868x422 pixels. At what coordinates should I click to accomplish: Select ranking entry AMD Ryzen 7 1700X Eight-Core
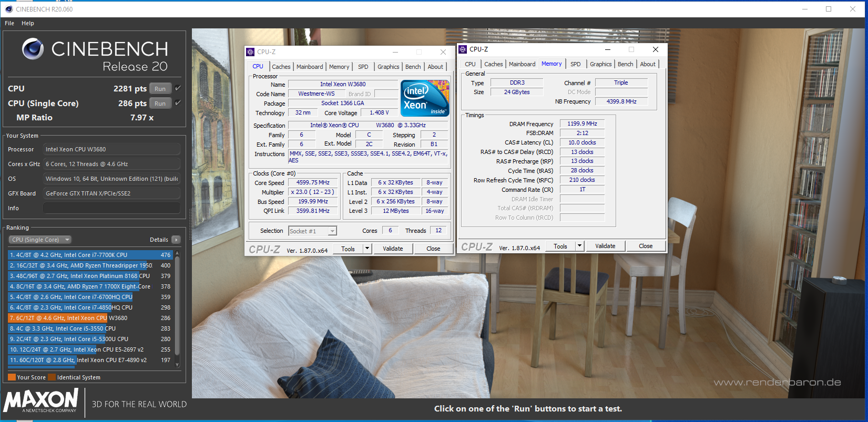(90, 286)
